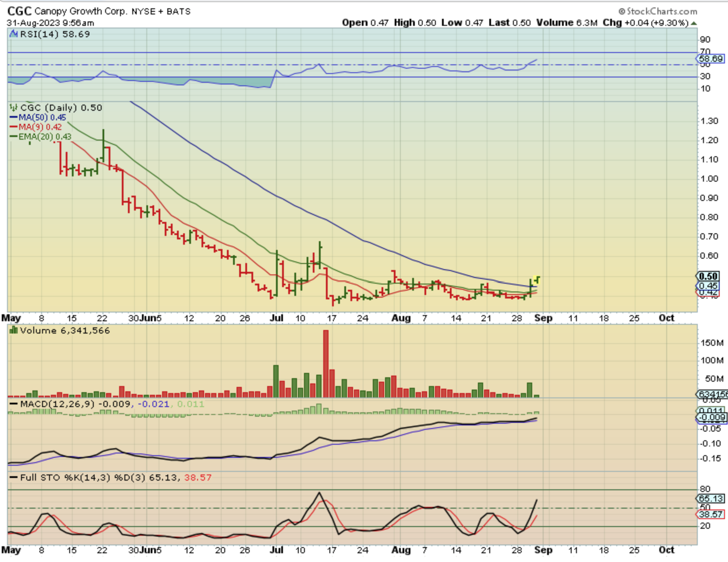
Task: Click the bold 0.50 last price tag
Action: pyautogui.click(x=708, y=276)
